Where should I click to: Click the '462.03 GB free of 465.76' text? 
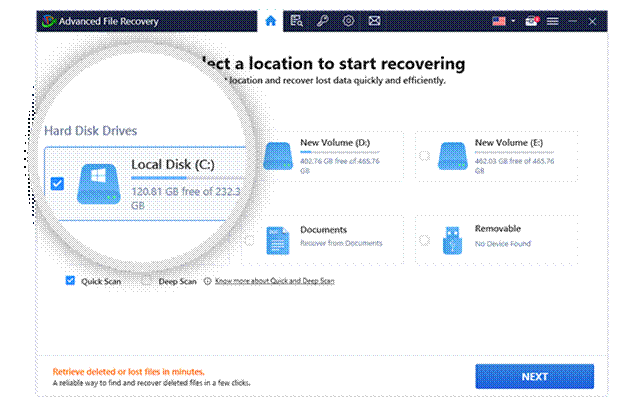(x=514, y=161)
